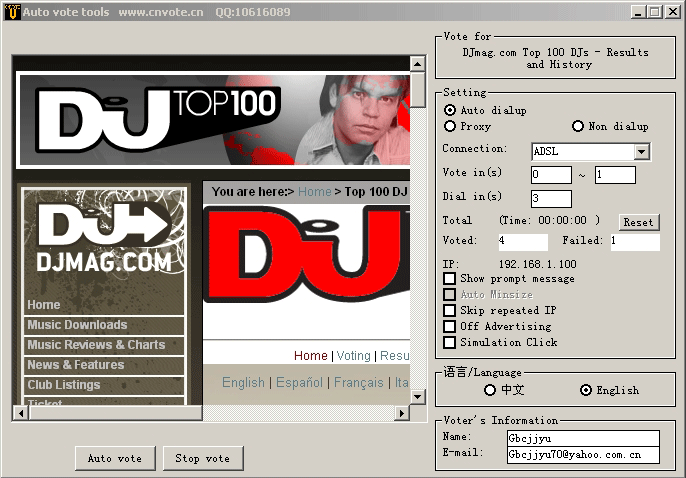686x478 pixels.
Task: Open the Connection ADSL dropdown
Action: pos(641,152)
